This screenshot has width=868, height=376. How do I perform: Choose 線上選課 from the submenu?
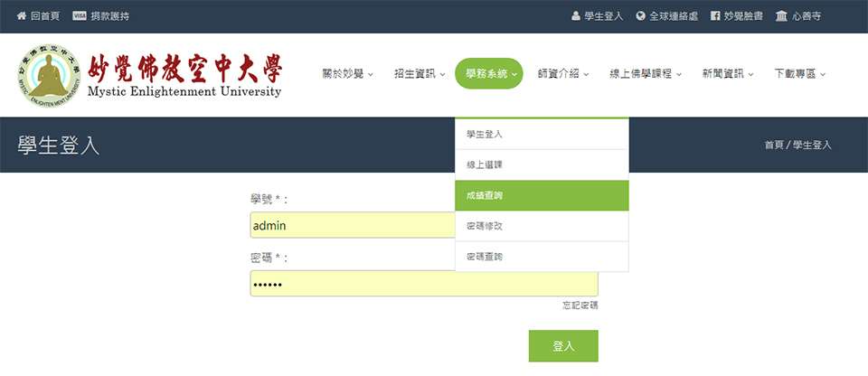click(542, 164)
